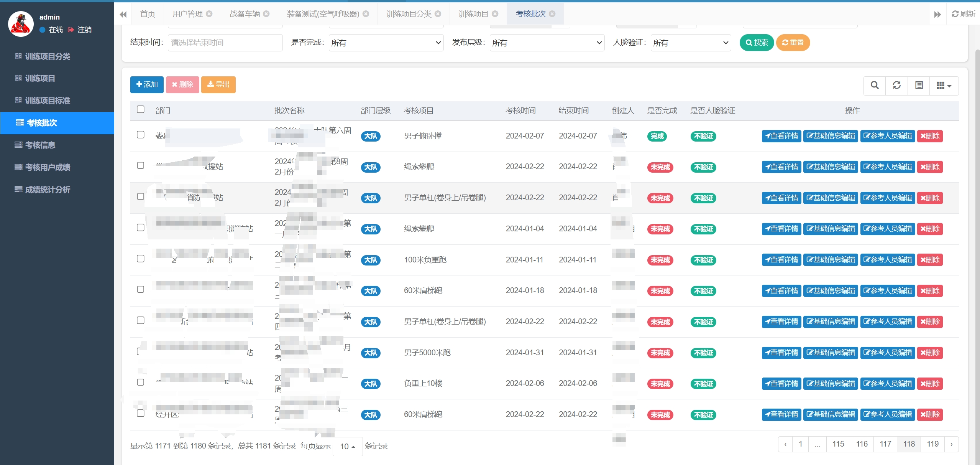The image size is (980, 465).
Task: Click the blue 添加 button
Action: [147, 85]
